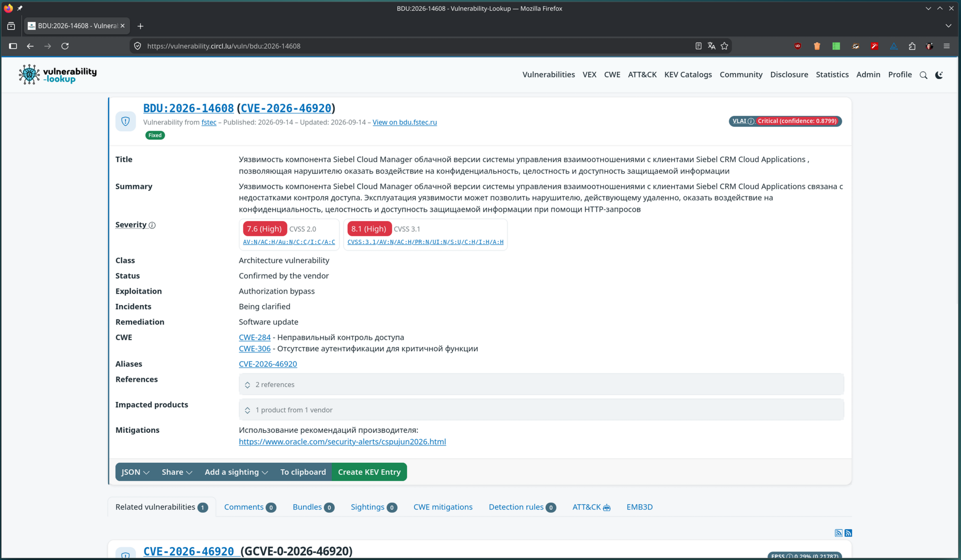Image resolution: width=961 pixels, height=560 pixels.
Task: Open the Add a sighting dropdown
Action: click(236, 472)
